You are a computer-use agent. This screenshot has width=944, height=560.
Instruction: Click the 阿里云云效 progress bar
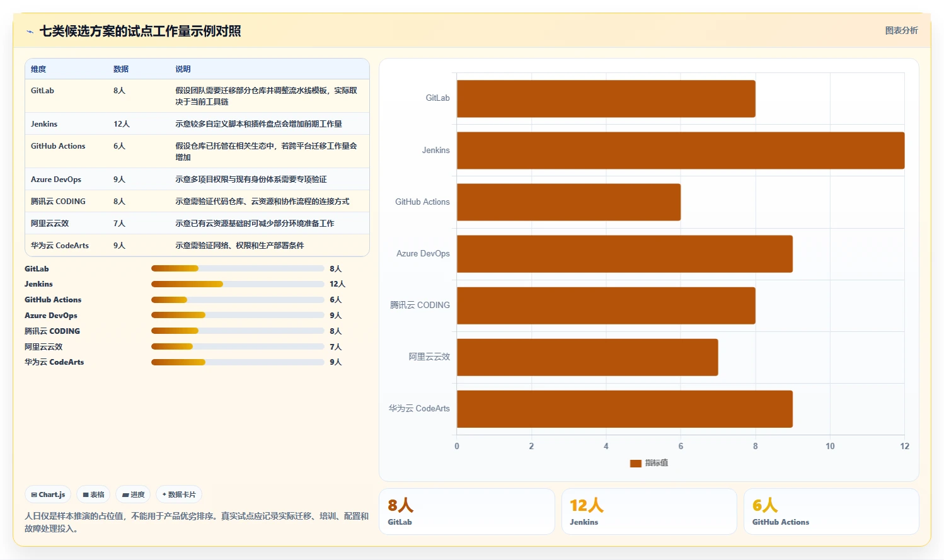(x=238, y=346)
